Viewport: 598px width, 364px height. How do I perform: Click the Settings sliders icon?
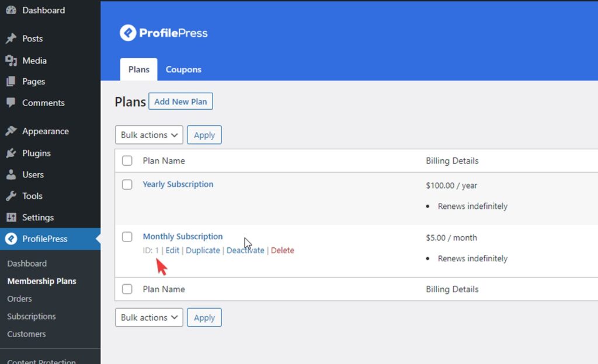click(11, 217)
